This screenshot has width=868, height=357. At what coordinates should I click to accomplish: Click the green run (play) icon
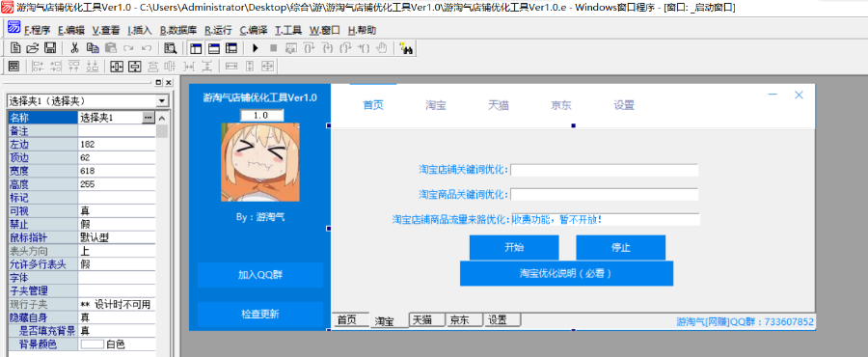(256, 48)
